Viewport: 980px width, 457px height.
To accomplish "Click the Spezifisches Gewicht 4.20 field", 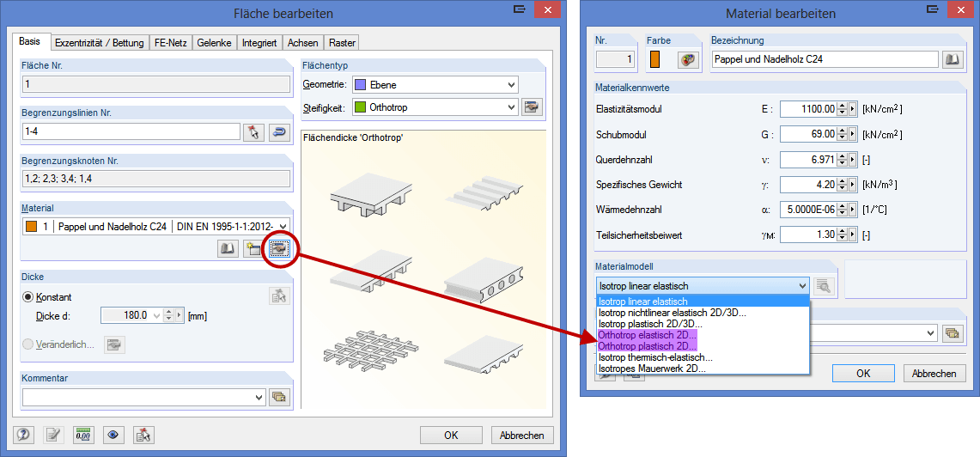I will pos(808,185).
